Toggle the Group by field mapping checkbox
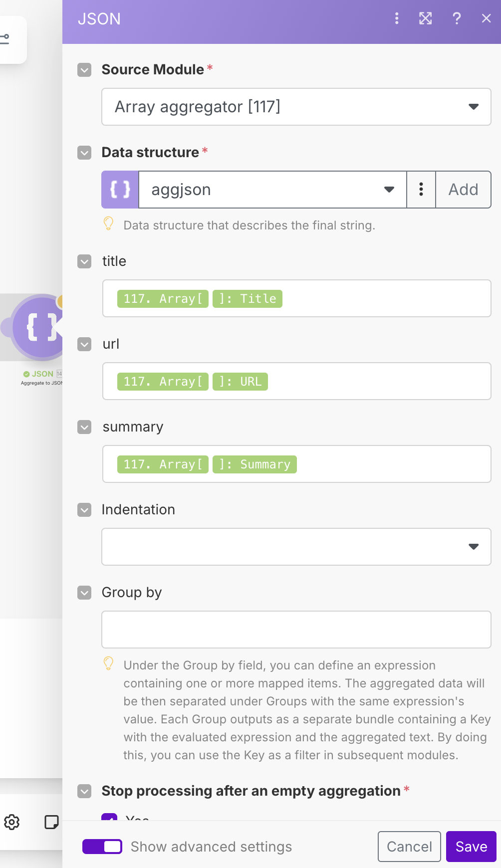 (x=84, y=593)
